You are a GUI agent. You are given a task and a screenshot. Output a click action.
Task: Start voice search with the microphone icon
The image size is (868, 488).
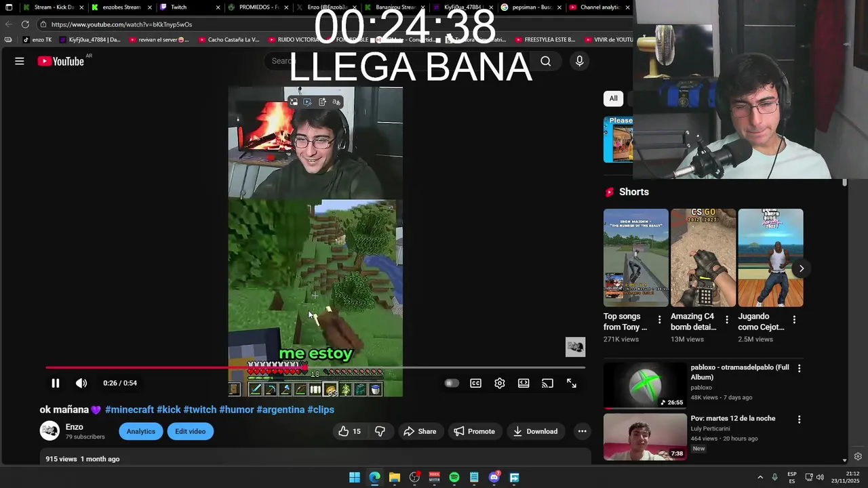[579, 61]
